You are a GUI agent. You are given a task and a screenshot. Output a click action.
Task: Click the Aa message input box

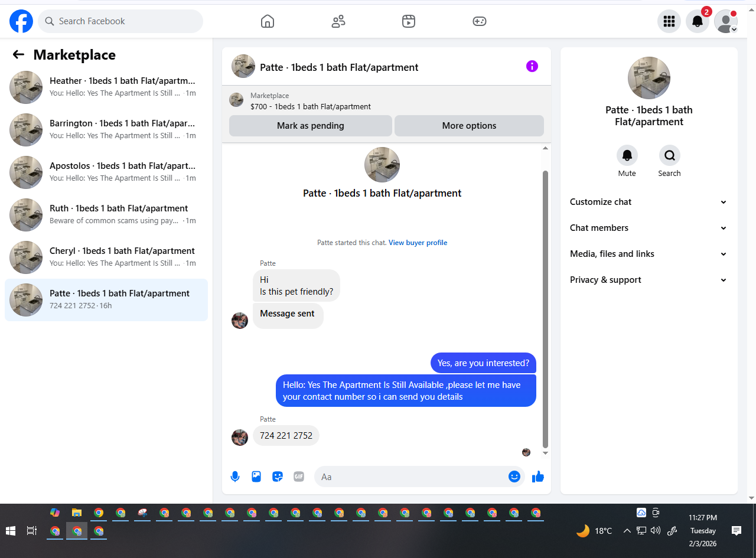tap(419, 477)
